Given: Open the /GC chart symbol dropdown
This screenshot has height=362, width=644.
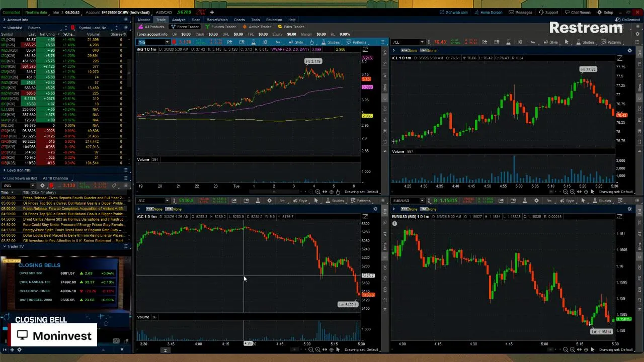Looking at the screenshot, I should [168, 201].
